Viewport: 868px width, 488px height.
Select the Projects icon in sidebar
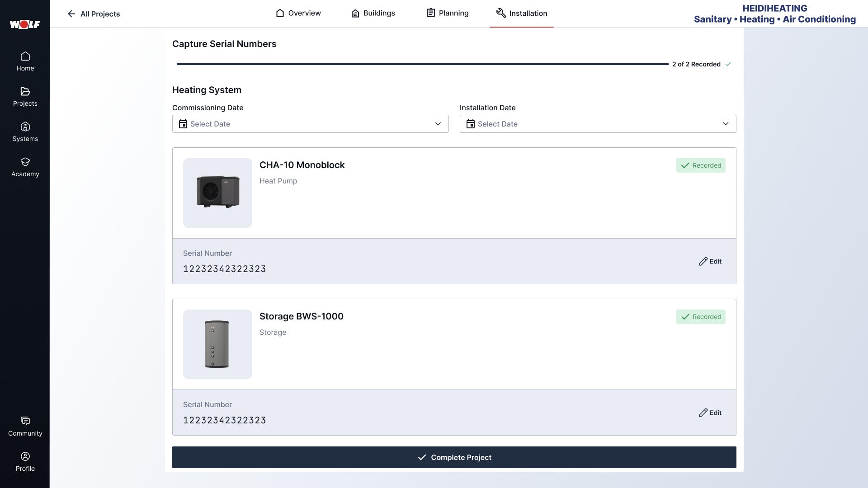point(25,96)
